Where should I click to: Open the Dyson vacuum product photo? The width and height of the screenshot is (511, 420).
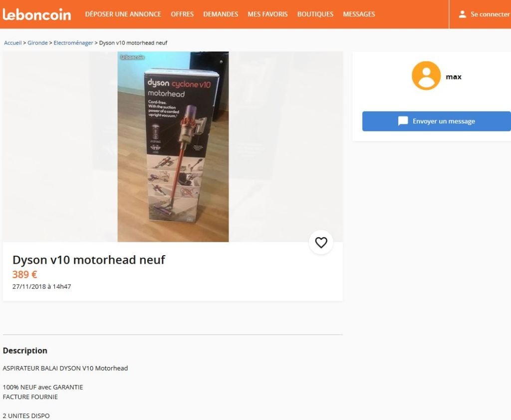(173, 147)
